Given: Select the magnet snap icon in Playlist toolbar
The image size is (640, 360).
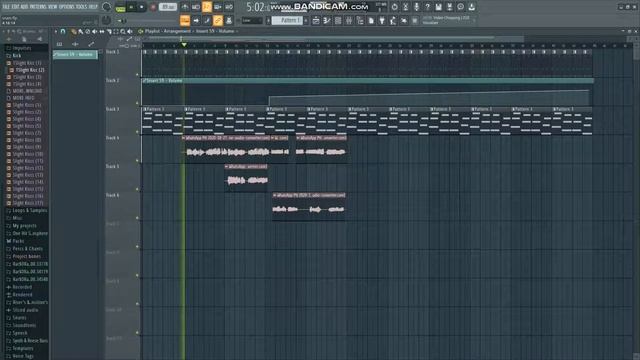Looking at the screenshot, I should (63, 31).
